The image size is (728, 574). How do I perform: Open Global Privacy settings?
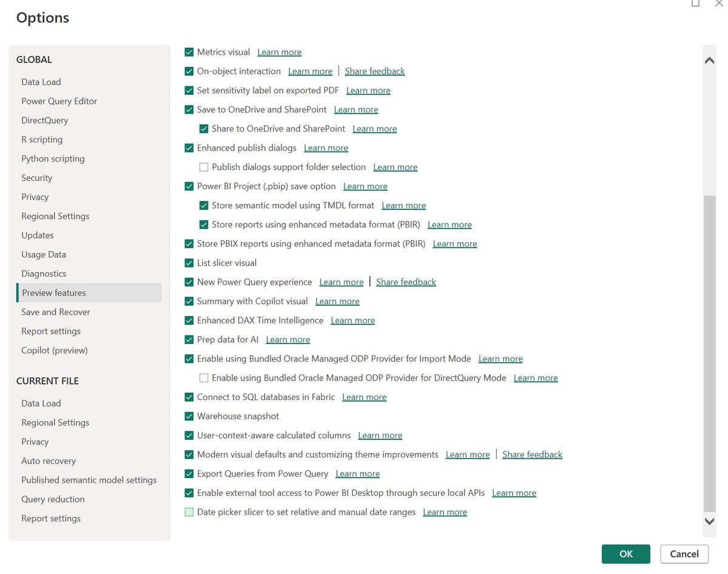click(35, 197)
